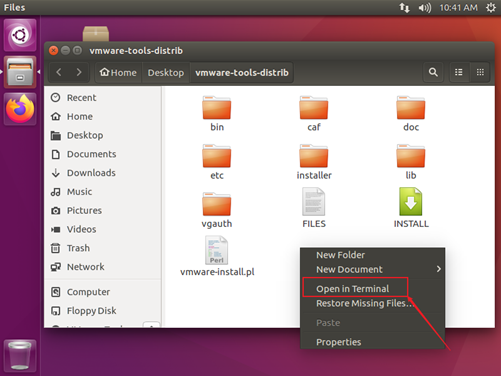This screenshot has width=501, height=376.
Task: Open Recent in the sidebar
Action: click(103, 98)
